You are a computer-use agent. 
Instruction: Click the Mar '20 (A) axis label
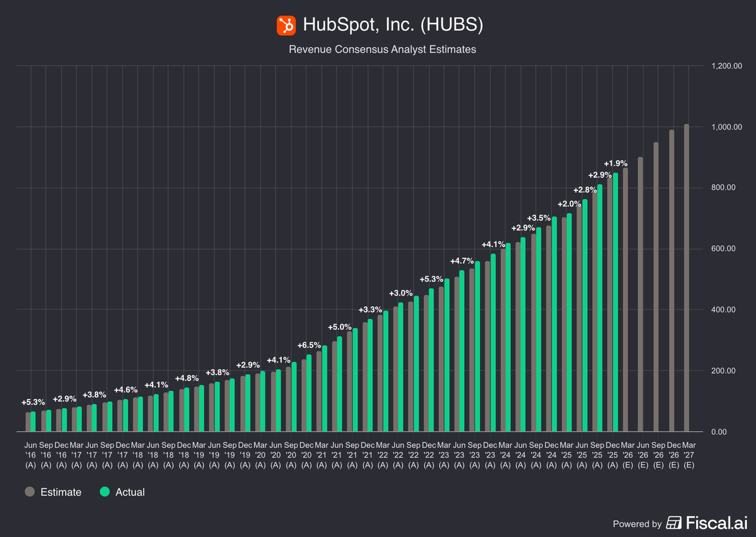click(260, 455)
